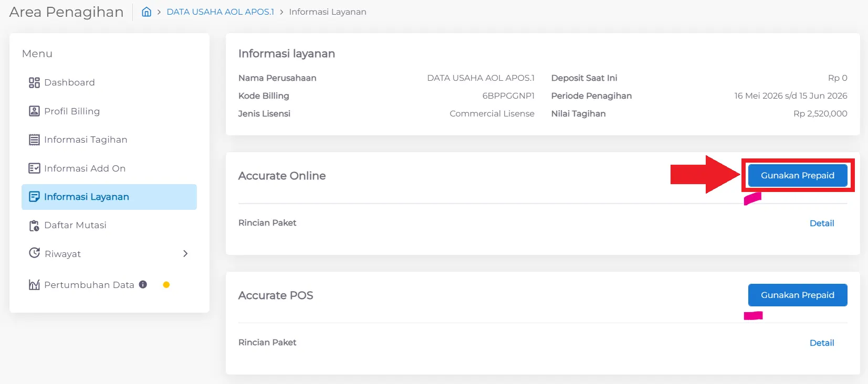868x384 pixels.
Task: Click the home icon in breadcrumb
Action: tap(147, 12)
